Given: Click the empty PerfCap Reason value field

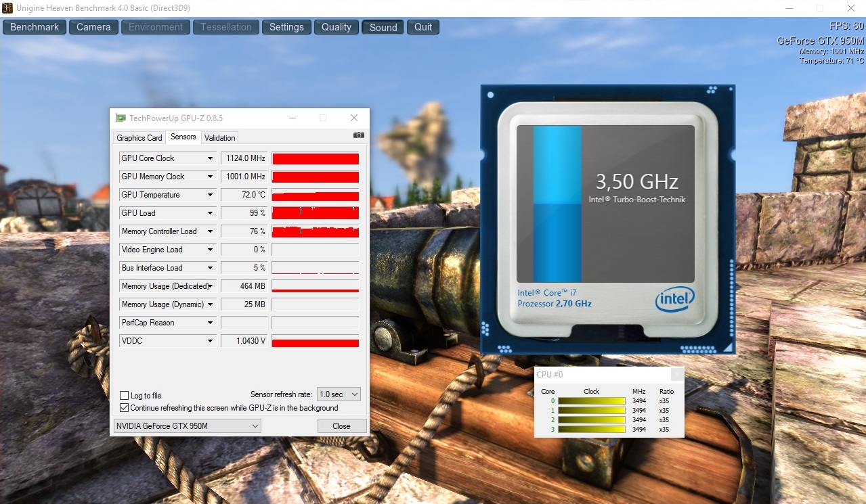Looking at the screenshot, I should point(244,323).
